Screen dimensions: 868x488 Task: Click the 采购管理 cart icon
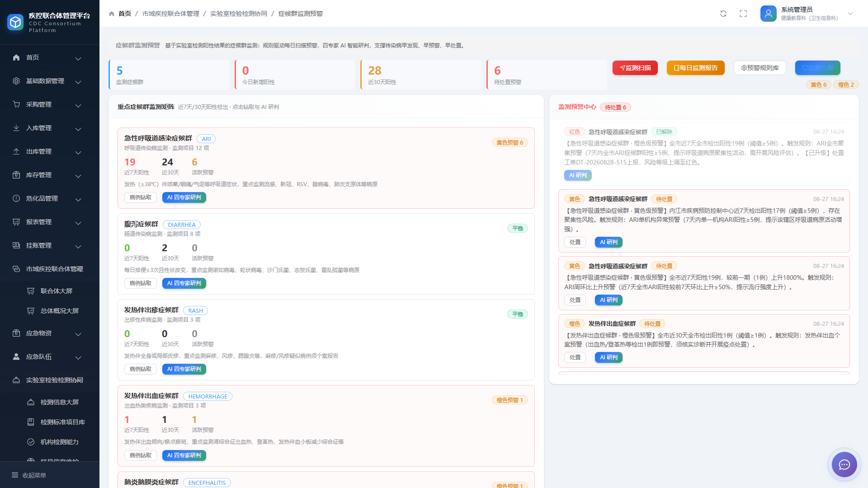[16, 104]
